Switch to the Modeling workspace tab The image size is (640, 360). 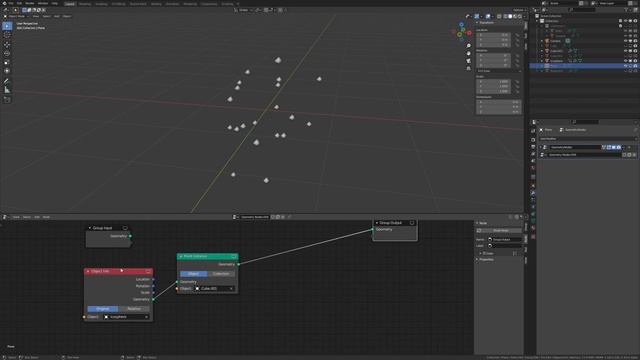[84, 4]
